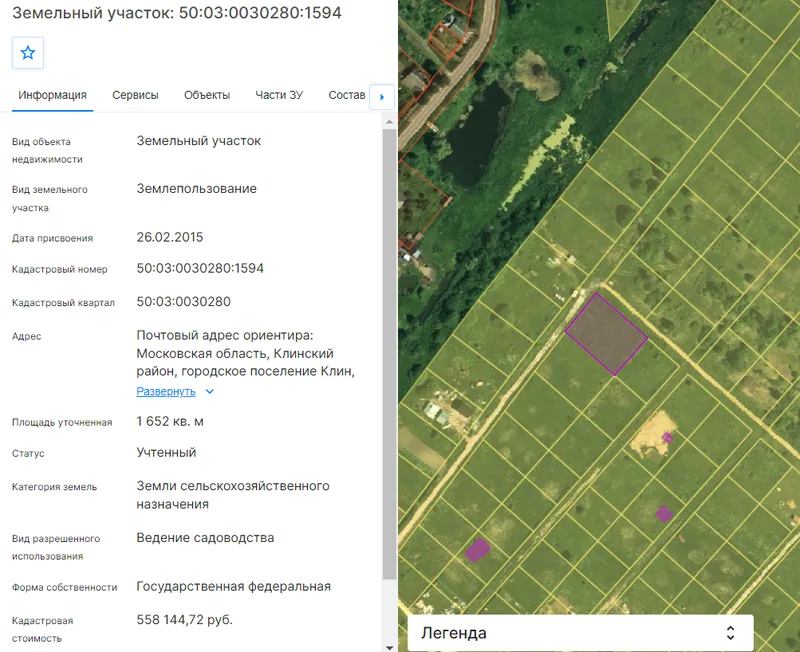Switch to the Сервисы tab
This screenshot has height=652, width=800.
click(135, 95)
